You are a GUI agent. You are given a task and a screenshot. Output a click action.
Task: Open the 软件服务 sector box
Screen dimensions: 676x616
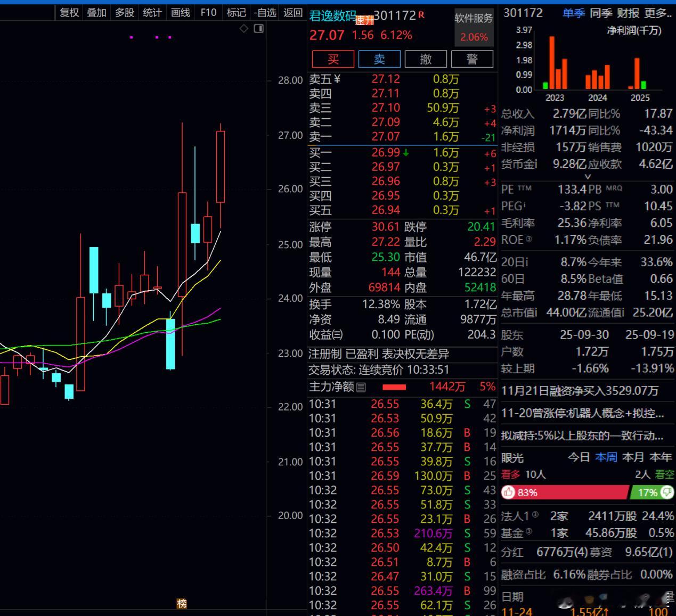pos(474,28)
